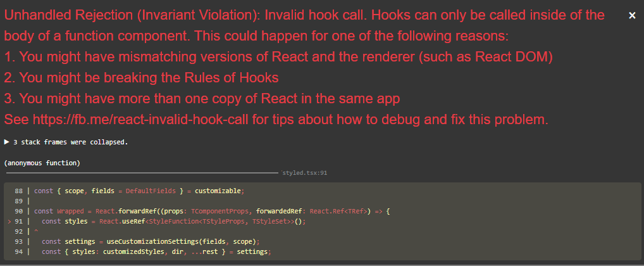Expand the 3 collapsed stack frames

pyautogui.click(x=66, y=142)
